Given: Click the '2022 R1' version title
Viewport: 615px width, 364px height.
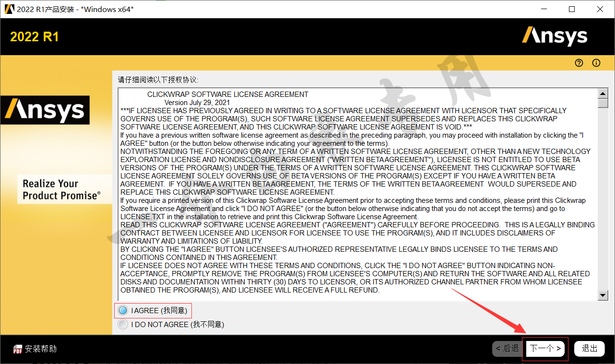Looking at the screenshot, I should [35, 37].
